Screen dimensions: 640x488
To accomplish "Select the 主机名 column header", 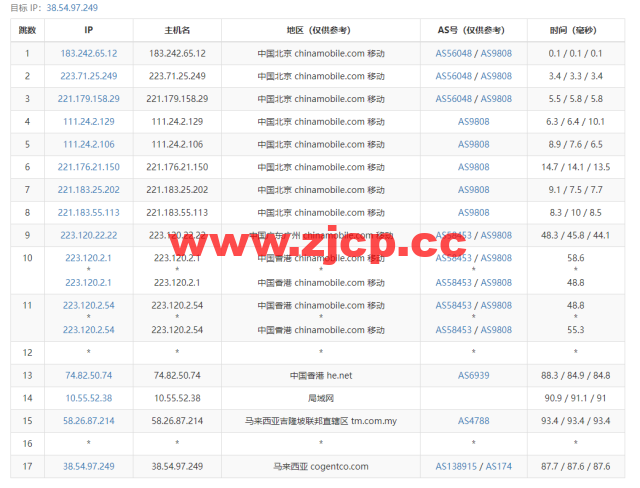I will coord(177,30).
